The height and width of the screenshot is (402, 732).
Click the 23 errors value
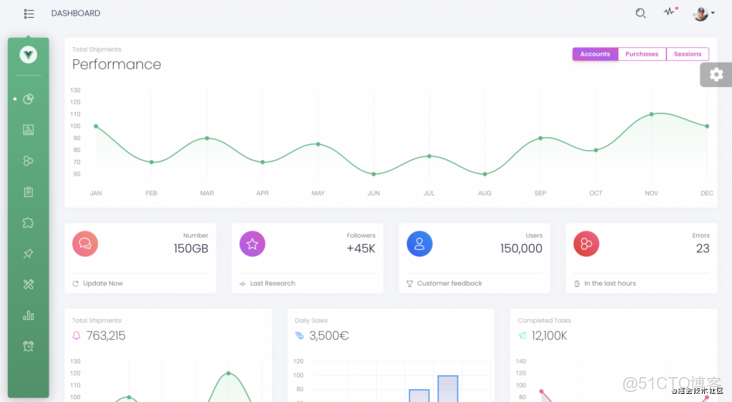coord(703,249)
